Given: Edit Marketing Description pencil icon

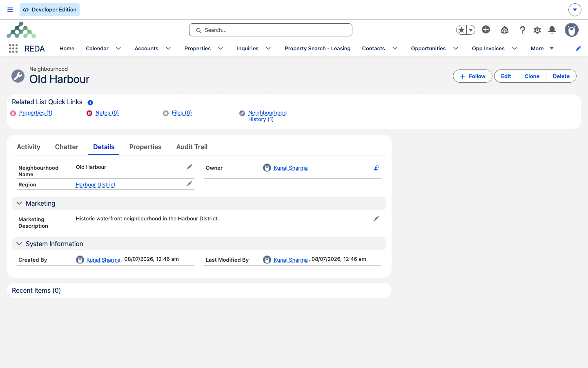Looking at the screenshot, I should point(376,218).
